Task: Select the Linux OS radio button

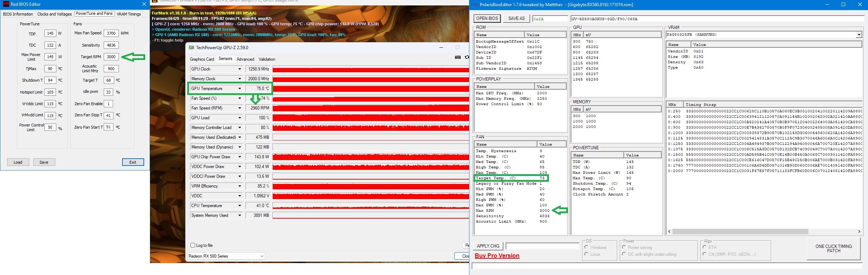Action: tap(586, 254)
